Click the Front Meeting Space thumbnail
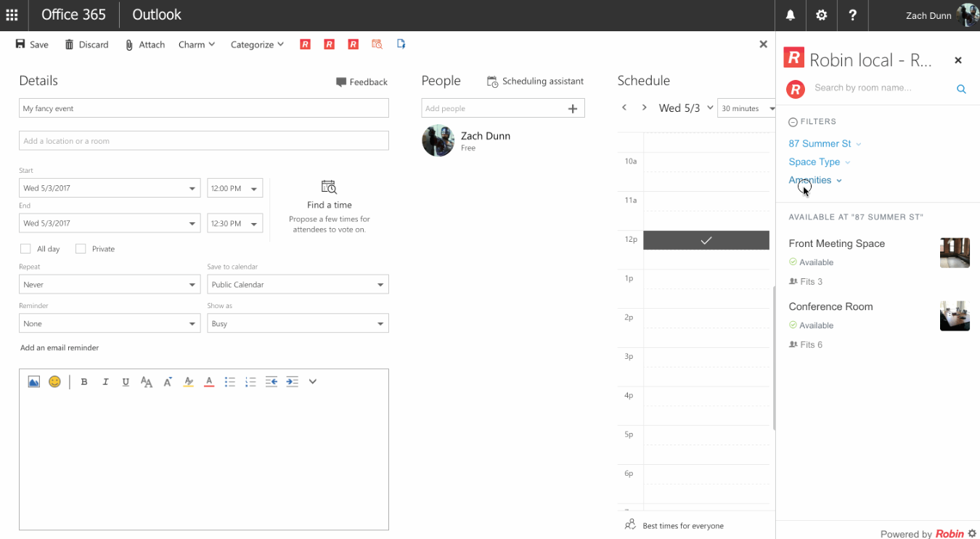This screenshot has height=539, width=980. (955, 253)
